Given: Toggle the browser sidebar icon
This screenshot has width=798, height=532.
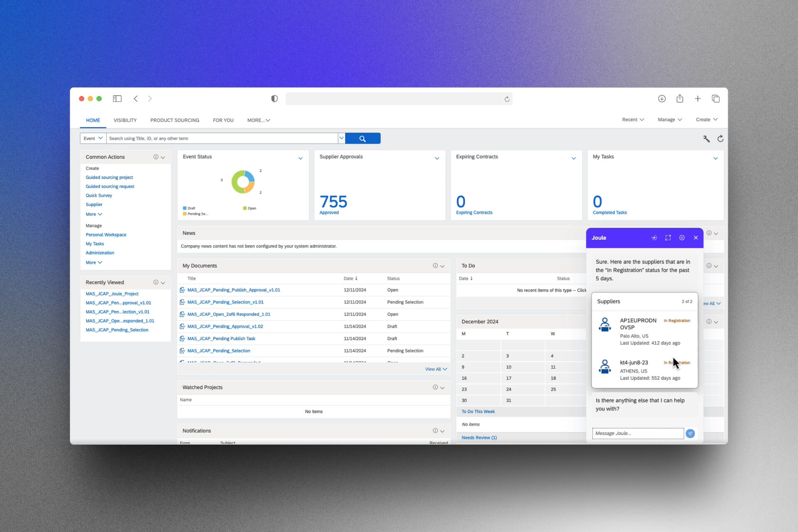Looking at the screenshot, I should 117,99.
